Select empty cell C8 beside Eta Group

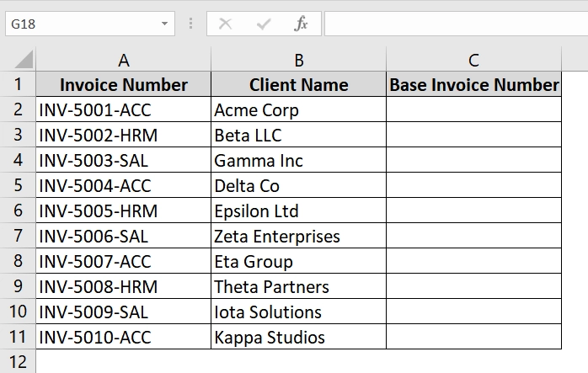tap(473, 261)
